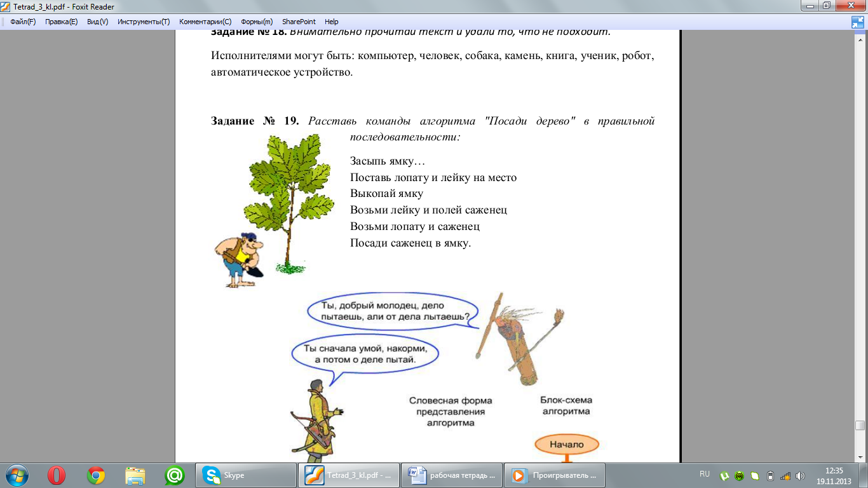The width and height of the screenshot is (868, 488).
Task: Click the man with shovel illustration
Action: point(239,259)
